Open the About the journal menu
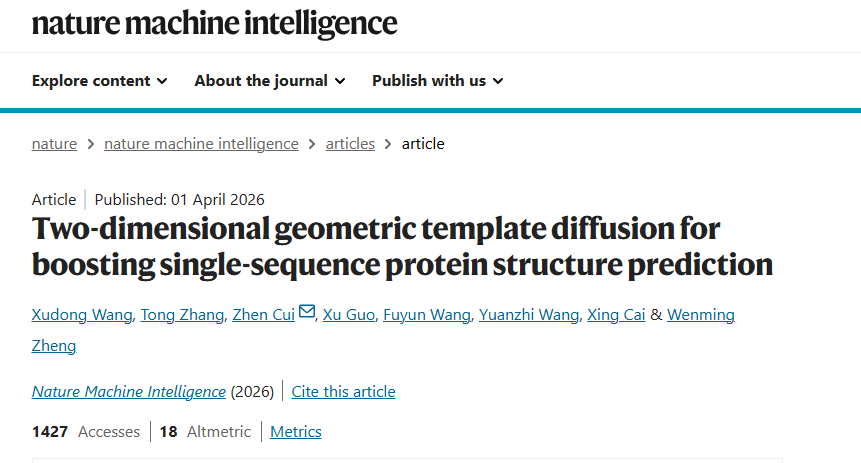 [269, 81]
